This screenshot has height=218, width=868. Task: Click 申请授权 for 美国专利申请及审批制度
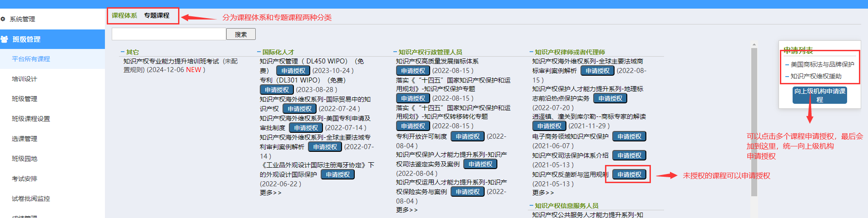(x=306, y=128)
